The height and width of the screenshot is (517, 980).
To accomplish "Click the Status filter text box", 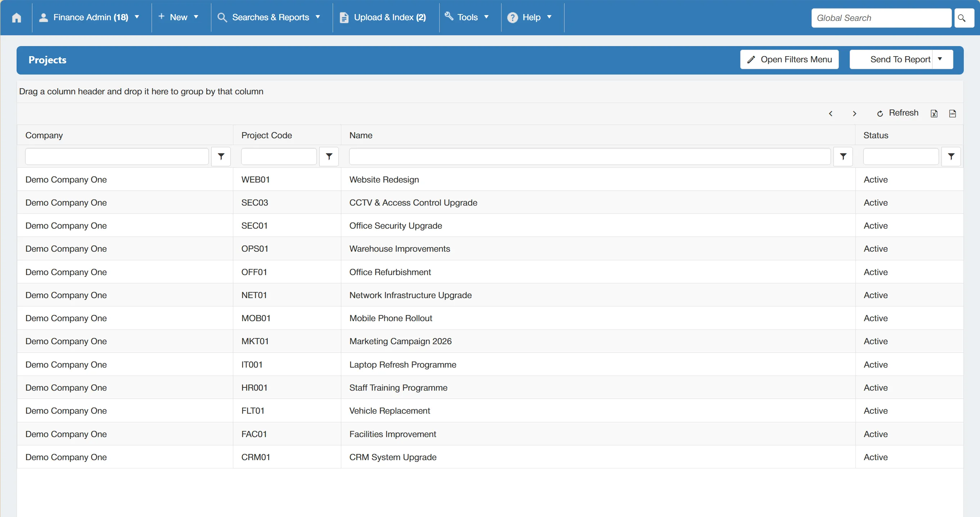I will point(901,156).
